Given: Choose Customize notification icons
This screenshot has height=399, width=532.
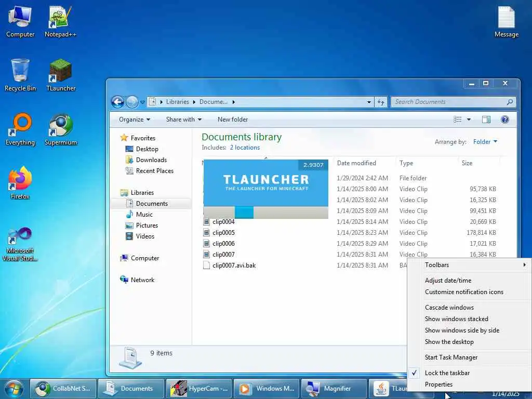Looking at the screenshot, I should 469,292.
